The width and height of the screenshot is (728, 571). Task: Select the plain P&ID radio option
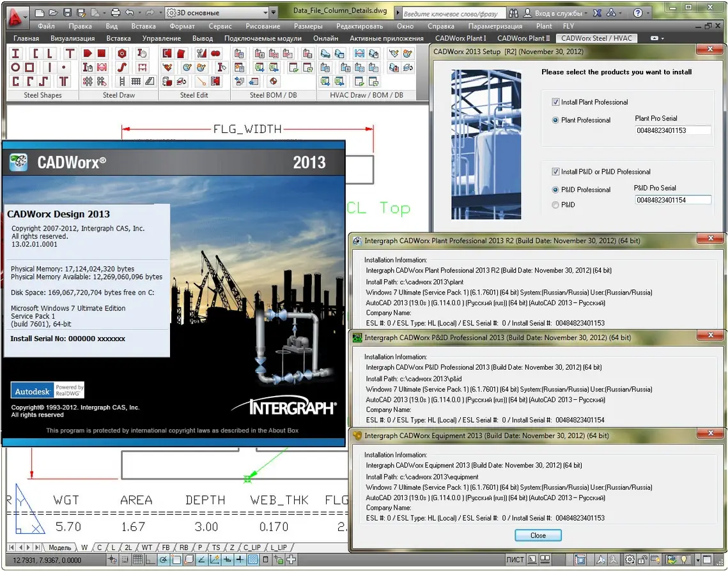coord(555,204)
